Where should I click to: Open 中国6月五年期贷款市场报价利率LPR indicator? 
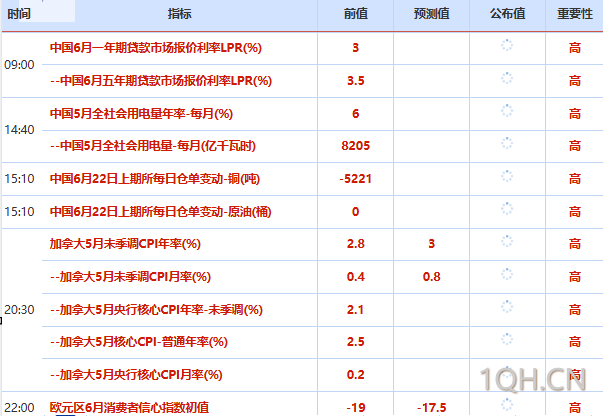[161, 81]
